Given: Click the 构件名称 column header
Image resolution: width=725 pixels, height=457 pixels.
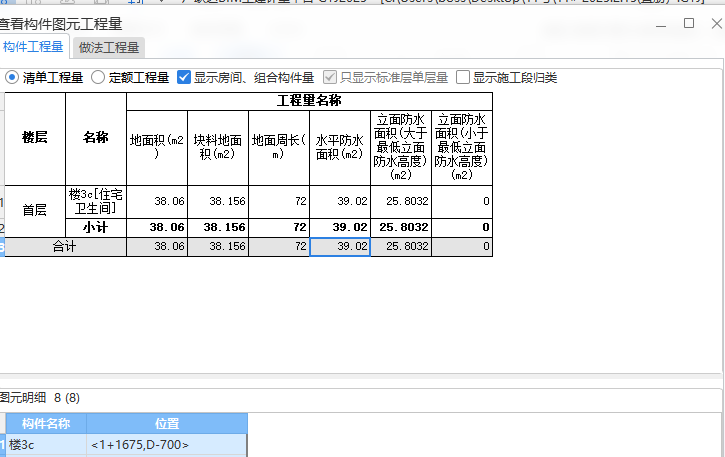Looking at the screenshot, I should pos(46,423).
